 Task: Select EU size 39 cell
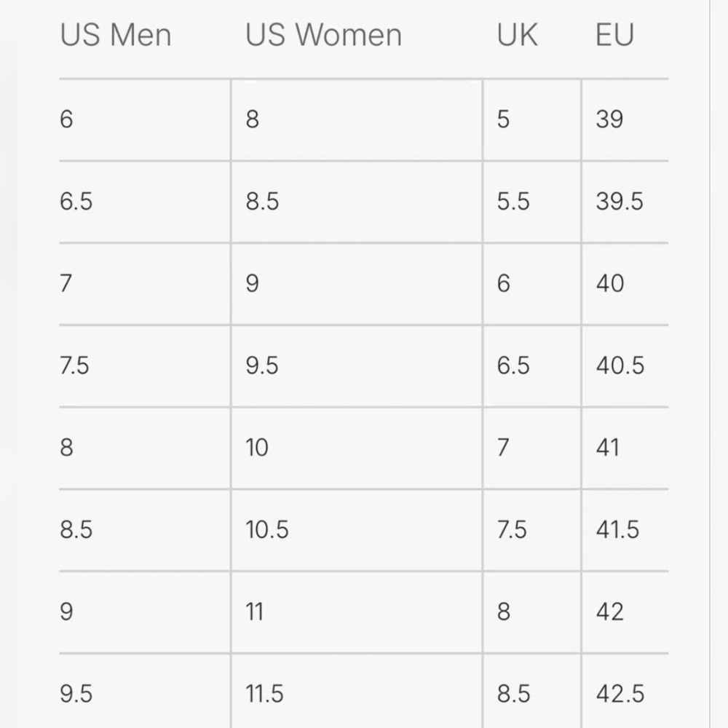tap(625, 120)
